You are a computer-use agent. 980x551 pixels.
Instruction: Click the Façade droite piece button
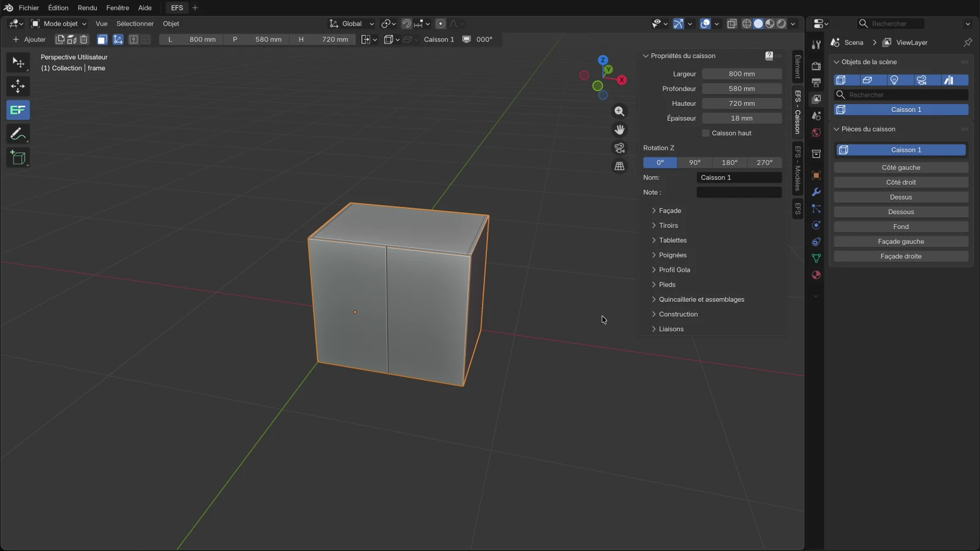(x=901, y=257)
